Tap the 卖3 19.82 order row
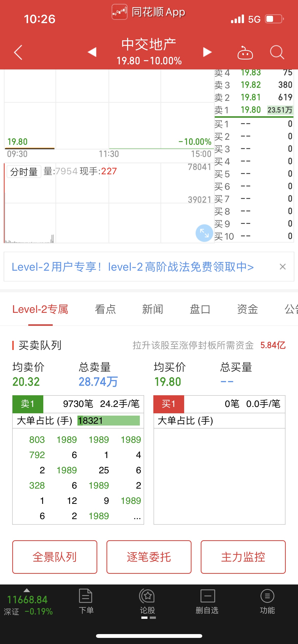Viewport: 298px width, 644px height. click(254, 85)
